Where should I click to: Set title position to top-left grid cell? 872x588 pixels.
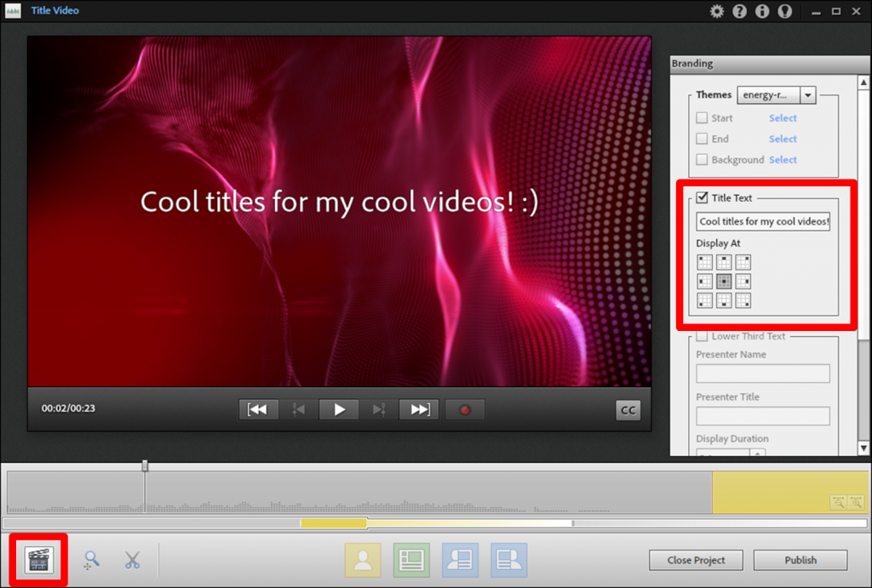704,262
